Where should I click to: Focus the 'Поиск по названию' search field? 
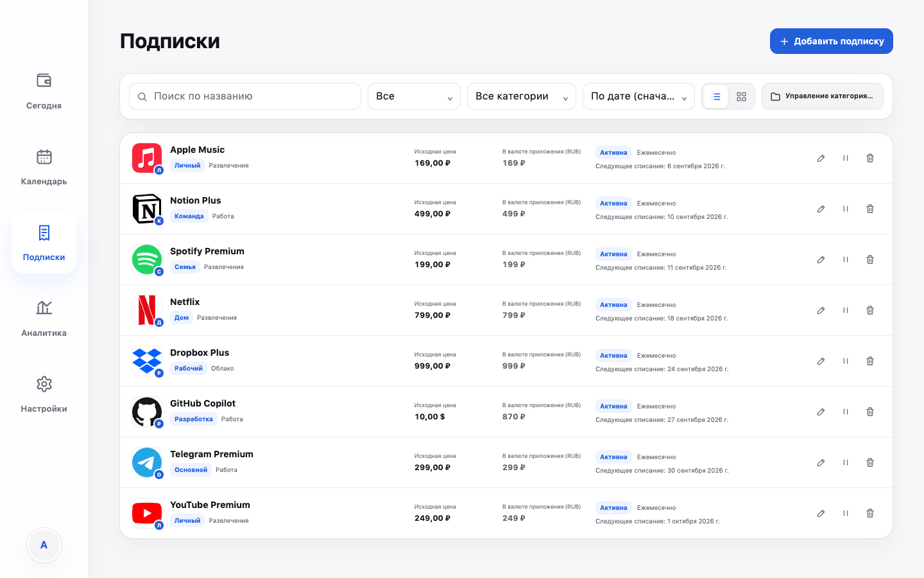tap(245, 96)
